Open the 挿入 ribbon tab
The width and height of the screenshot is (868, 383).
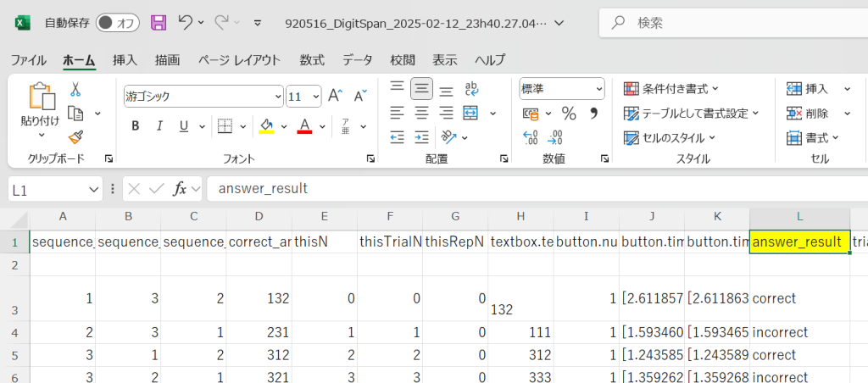(x=125, y=60)
